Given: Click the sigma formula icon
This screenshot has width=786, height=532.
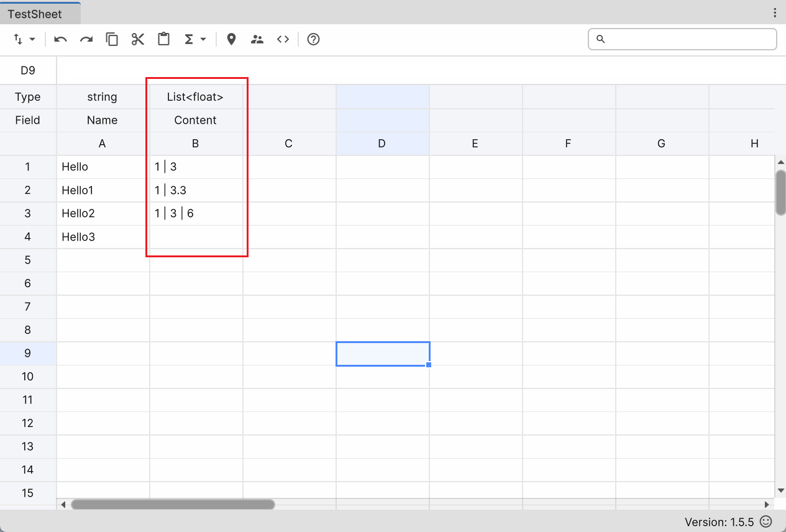Looking at the screenshot, I should coord(189,39).
